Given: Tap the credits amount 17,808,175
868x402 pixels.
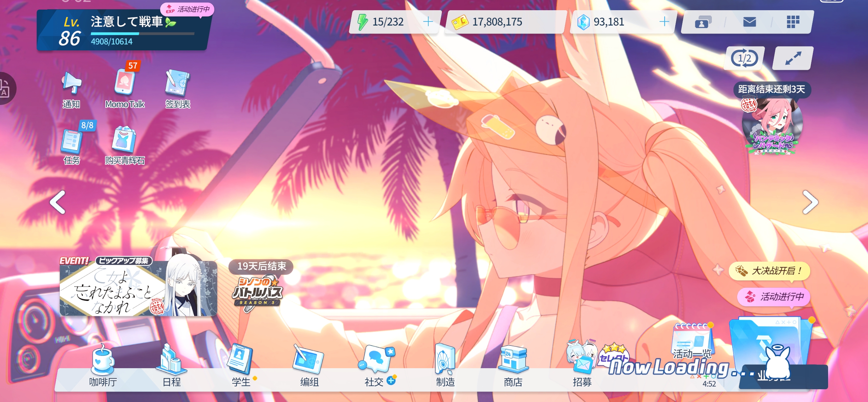Looking at the screenshot, I should (497, 22).
